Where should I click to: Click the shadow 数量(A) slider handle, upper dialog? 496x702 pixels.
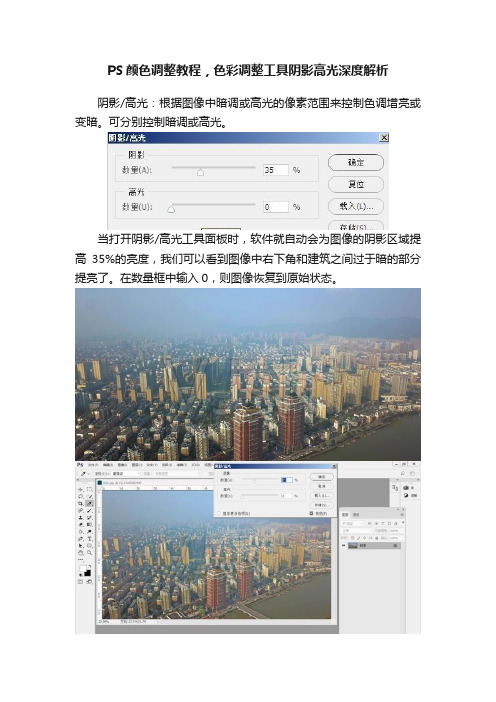201,172
